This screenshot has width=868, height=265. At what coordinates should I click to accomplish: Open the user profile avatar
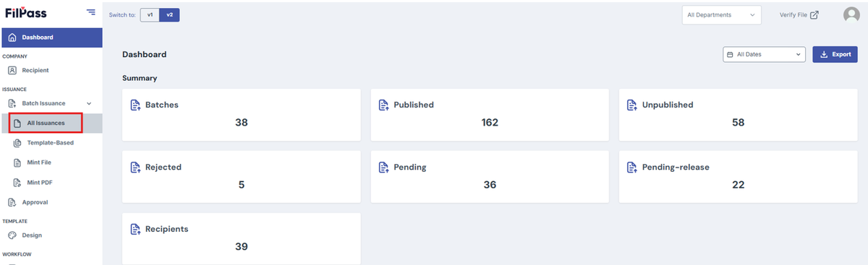pos(851,14)
